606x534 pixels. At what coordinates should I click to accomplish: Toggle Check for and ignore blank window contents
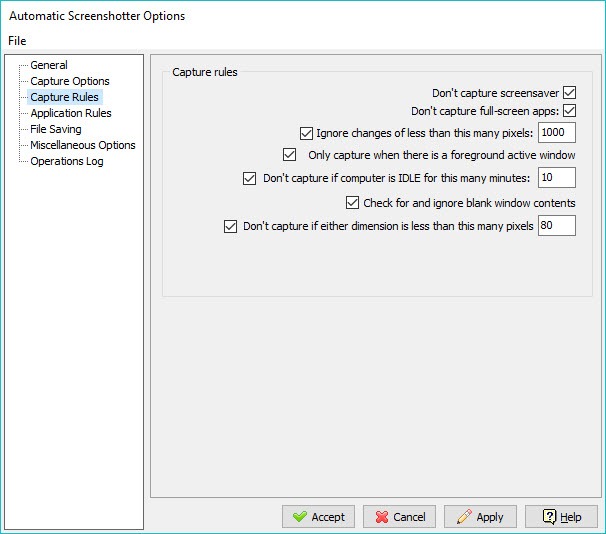352,202
